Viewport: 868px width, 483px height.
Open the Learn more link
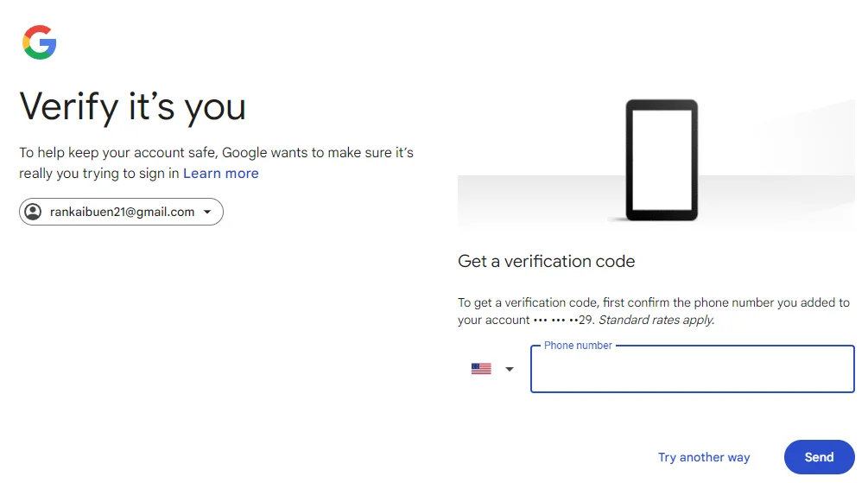point(221,174)
